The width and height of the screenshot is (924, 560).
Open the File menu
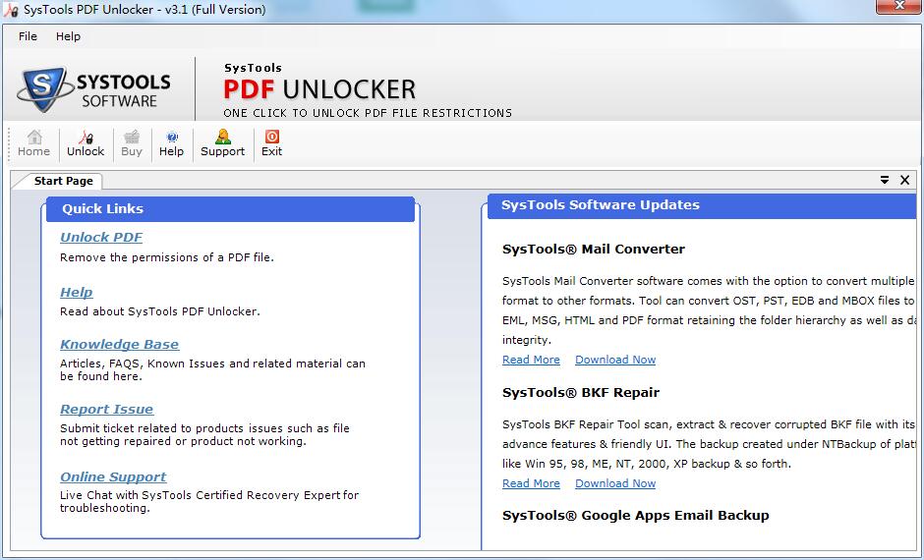pos(28,36)
